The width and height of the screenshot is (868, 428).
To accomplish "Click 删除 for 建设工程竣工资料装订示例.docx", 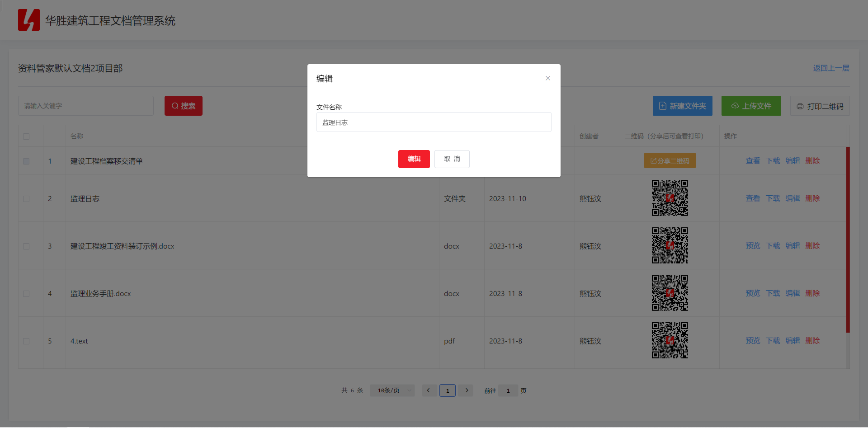I will click(x=812, y=245).
